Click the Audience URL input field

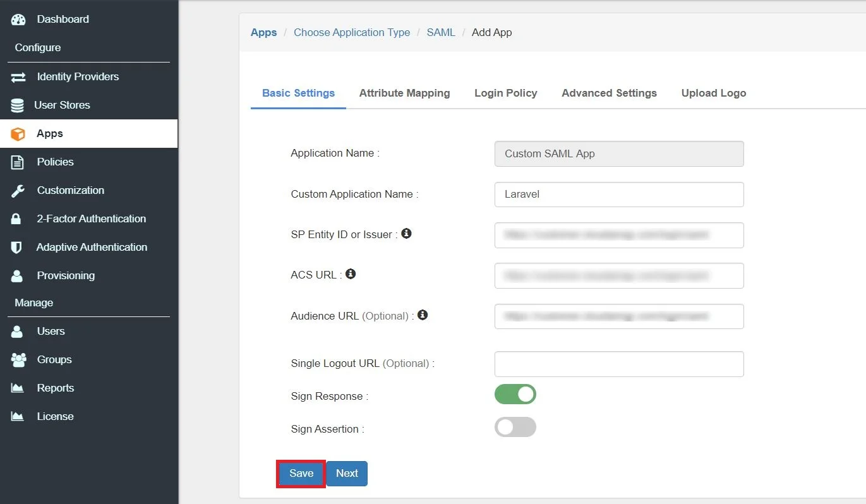coord(619,316)
